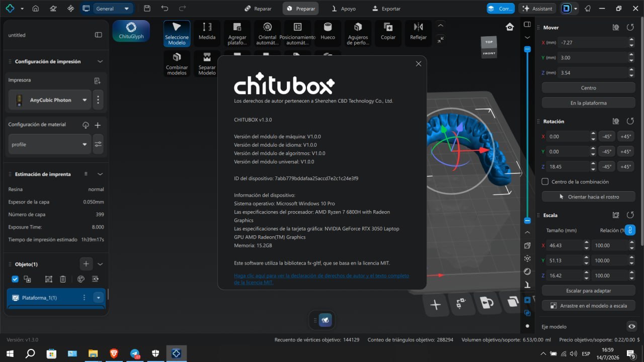
Task: Add an object with the plus button
Action: click(x=86, y=263)
